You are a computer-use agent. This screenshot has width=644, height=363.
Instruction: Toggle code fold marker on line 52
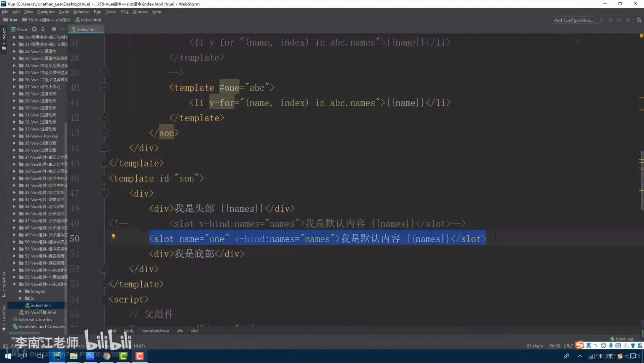(104, 269)
